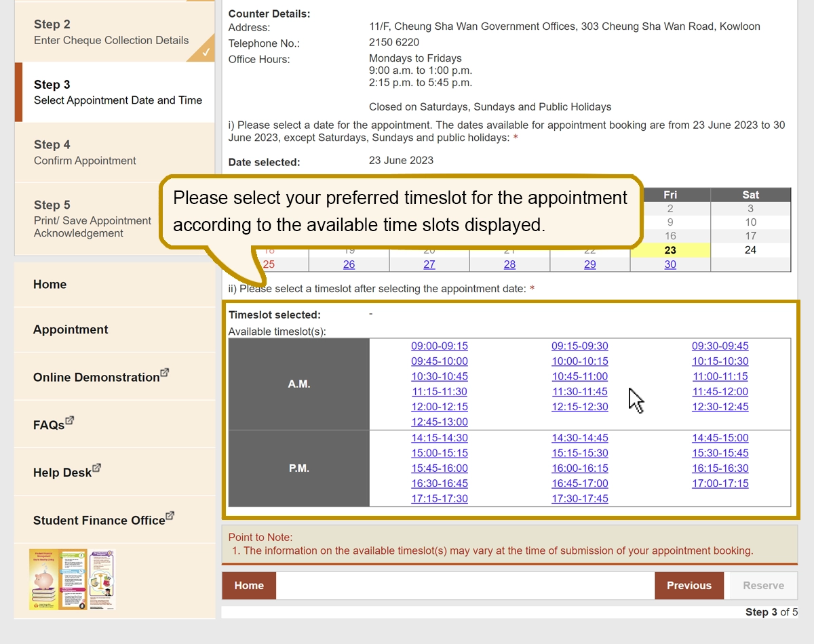The width and height of the screenshot is (814, 644).
Task: Click the Fri calendar column header
Action: [670, 195]
